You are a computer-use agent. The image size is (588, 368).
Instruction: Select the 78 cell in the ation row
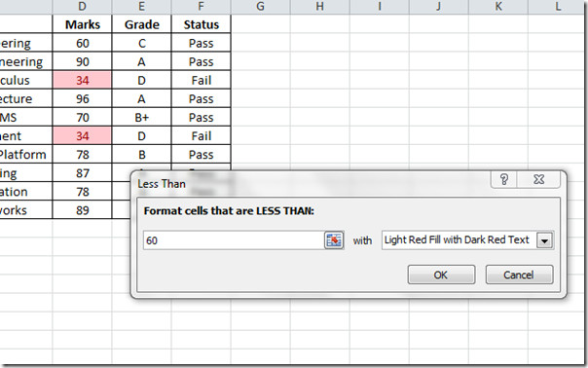tap(82, 192)
